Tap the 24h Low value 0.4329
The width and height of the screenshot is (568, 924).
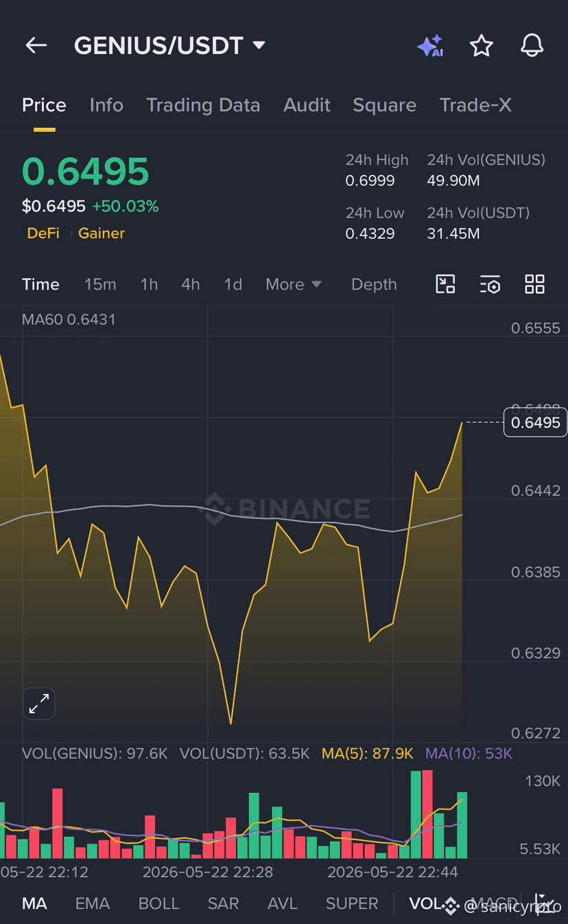tap(370, 234)
